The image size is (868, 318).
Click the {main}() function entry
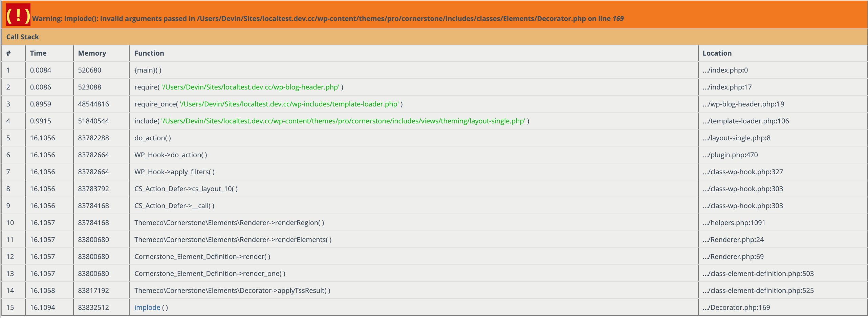148,70
